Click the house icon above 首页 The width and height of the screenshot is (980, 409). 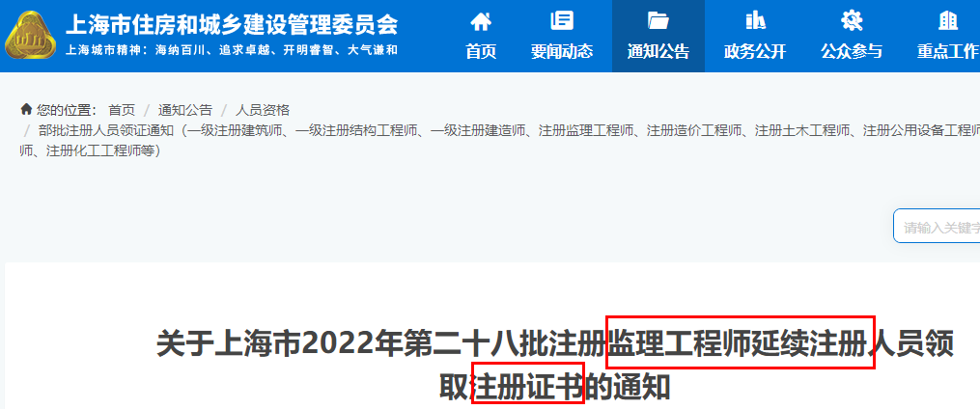[481, 22]
